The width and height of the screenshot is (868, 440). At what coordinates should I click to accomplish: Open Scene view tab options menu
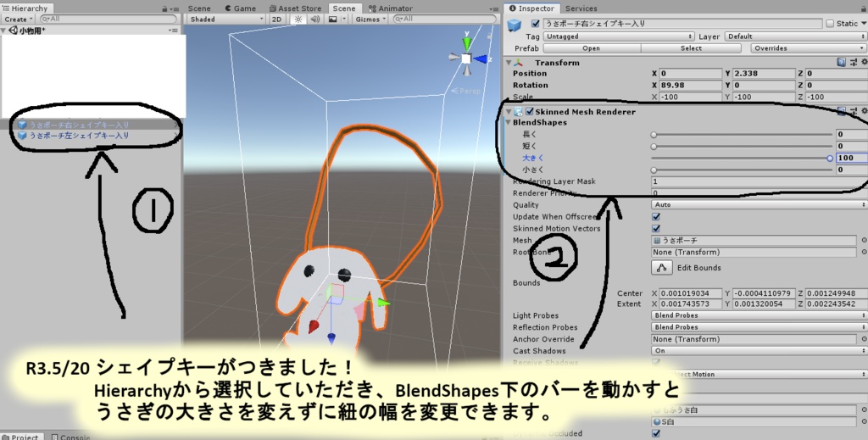(x=494, y=8)
